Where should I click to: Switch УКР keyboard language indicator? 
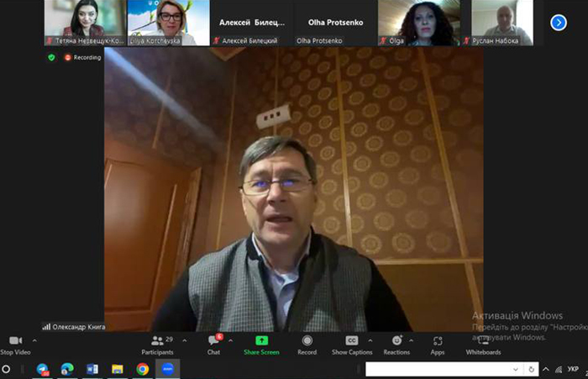(573, 369)
